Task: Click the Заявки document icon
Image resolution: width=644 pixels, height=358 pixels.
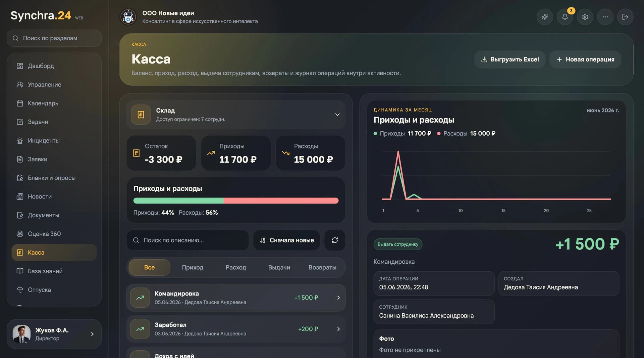Action: pos(20,159)
